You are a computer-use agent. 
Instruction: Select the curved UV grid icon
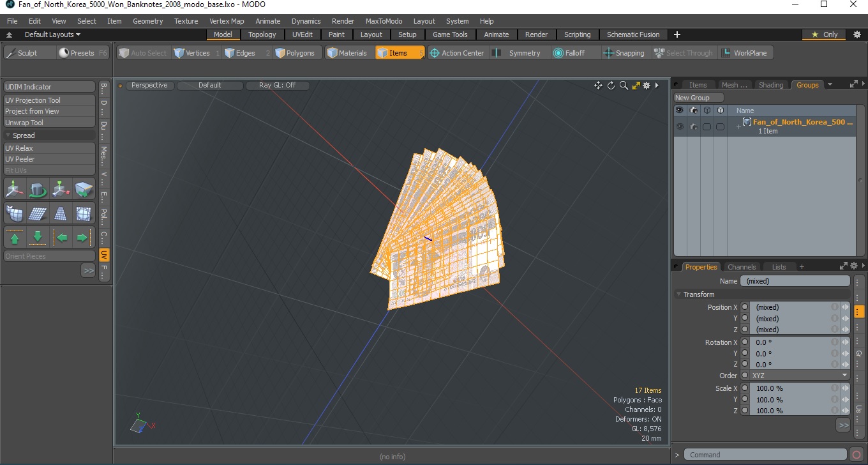click(x=15, y=213)
